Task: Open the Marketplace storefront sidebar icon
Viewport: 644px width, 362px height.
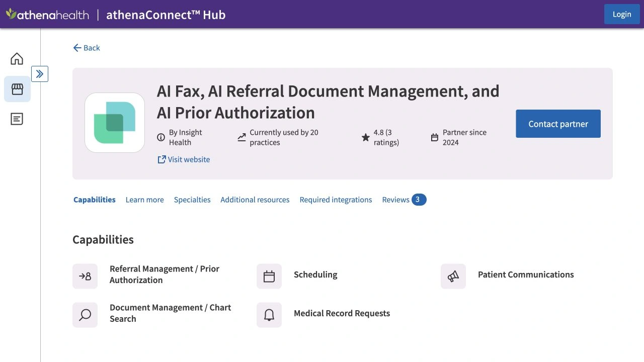Action: [x=17, y=89]
